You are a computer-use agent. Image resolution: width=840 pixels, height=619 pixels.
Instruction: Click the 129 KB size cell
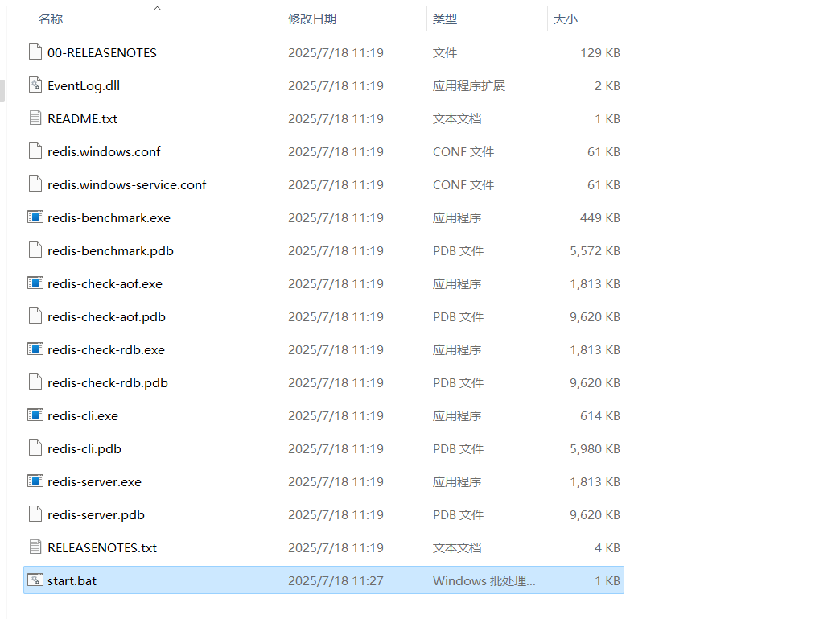coord(600,52)
